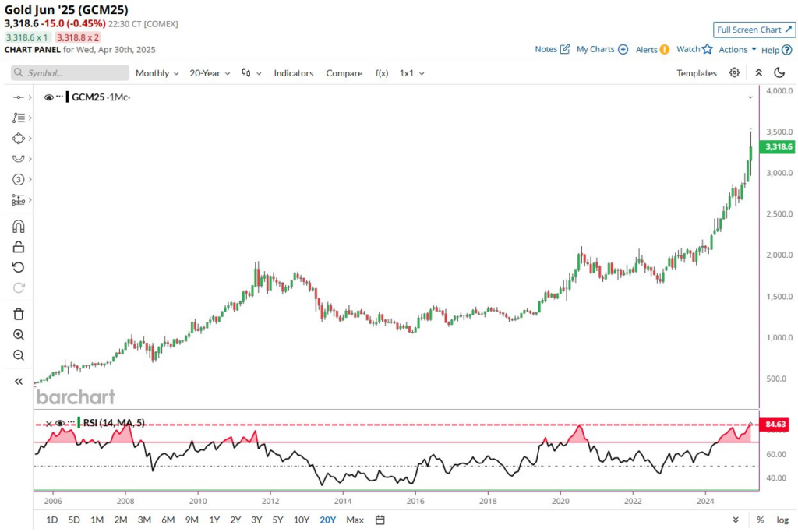Enable the magnet snap tool
Image resolution: width=798 pixels, height=532 pixels.
pyautogui.click(x=19, y=227)
